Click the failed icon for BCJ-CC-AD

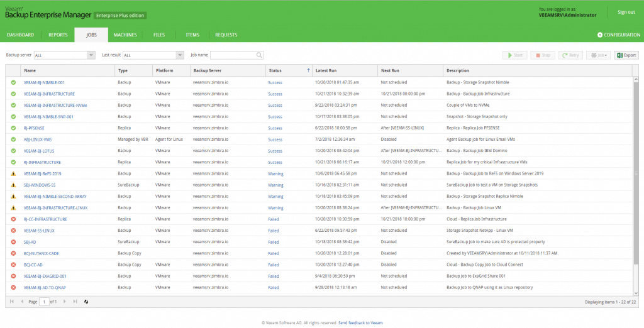pyautogui.click(x=13, y=265)
